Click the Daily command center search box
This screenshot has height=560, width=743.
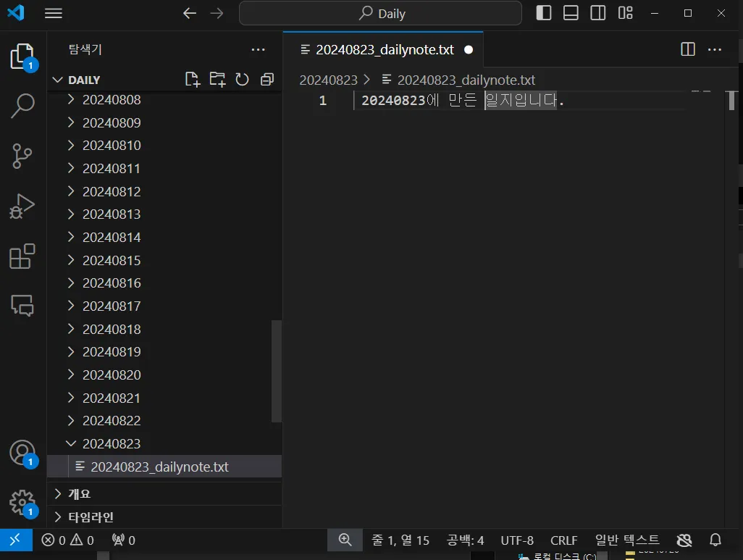pyautogui.click(x=380, y=13)
